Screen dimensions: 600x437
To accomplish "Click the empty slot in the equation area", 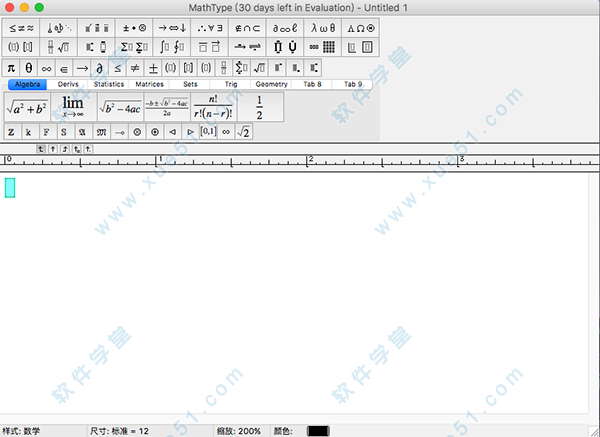I will 10,188.
